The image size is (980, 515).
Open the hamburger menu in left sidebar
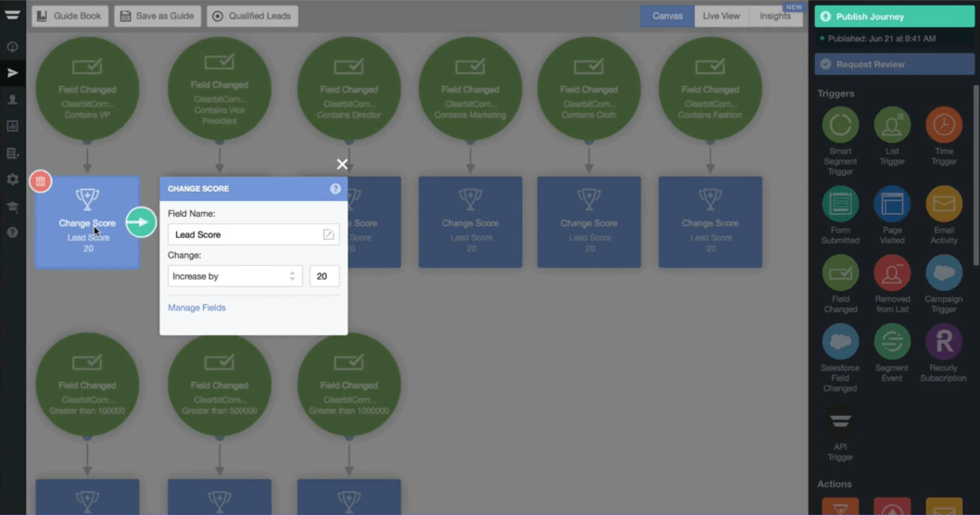pyautogui.click(x=12, y=15)
